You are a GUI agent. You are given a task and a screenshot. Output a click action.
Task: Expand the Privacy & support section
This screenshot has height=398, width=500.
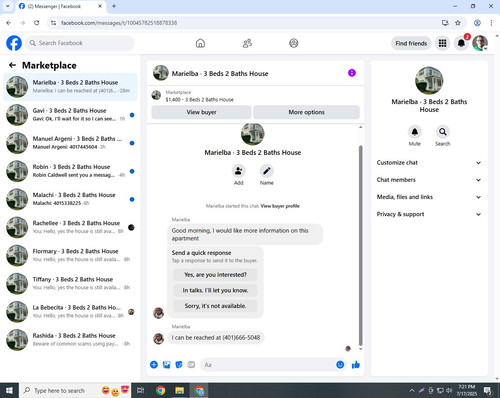coord(429,214)
